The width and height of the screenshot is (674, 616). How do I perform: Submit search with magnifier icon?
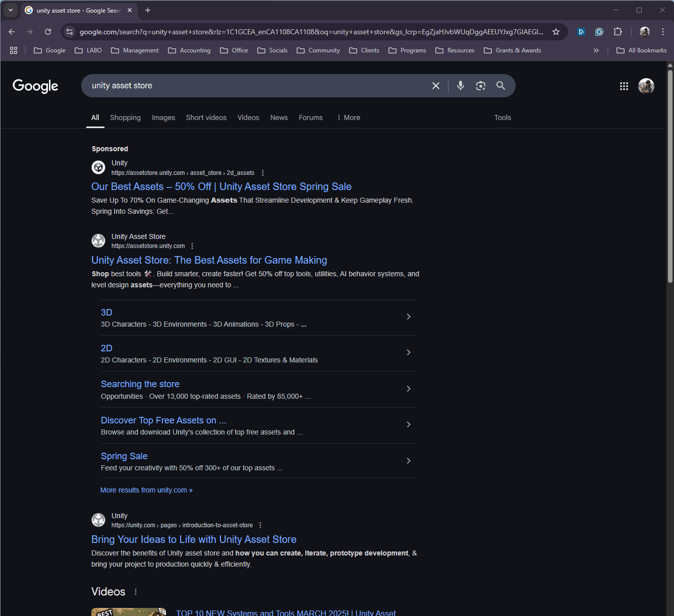[500, 86]
